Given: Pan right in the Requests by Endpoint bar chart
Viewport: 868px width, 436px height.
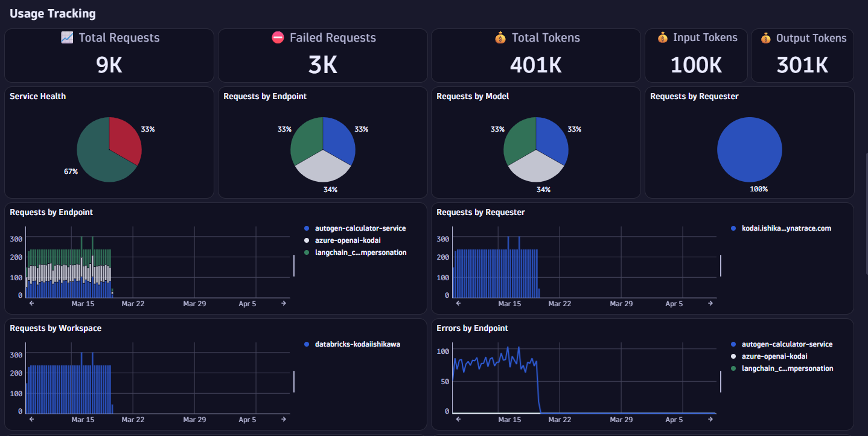Looking at the screenshot, I should tap(284, 303).
